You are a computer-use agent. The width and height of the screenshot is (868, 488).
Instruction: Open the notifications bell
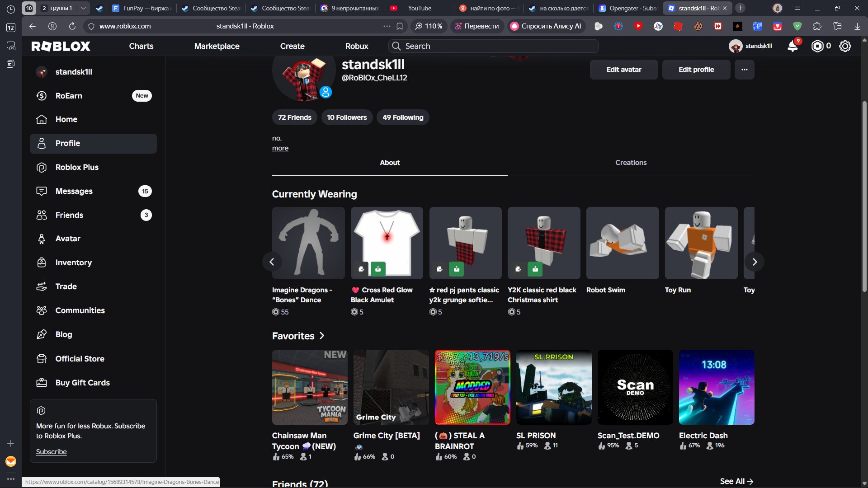tap(793, 46)
